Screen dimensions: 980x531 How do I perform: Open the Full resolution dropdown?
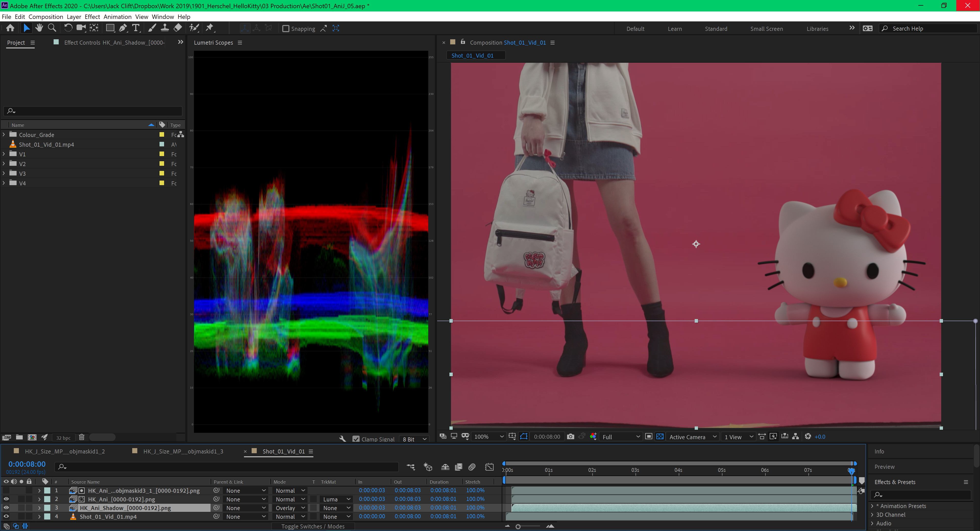point(621,437)
